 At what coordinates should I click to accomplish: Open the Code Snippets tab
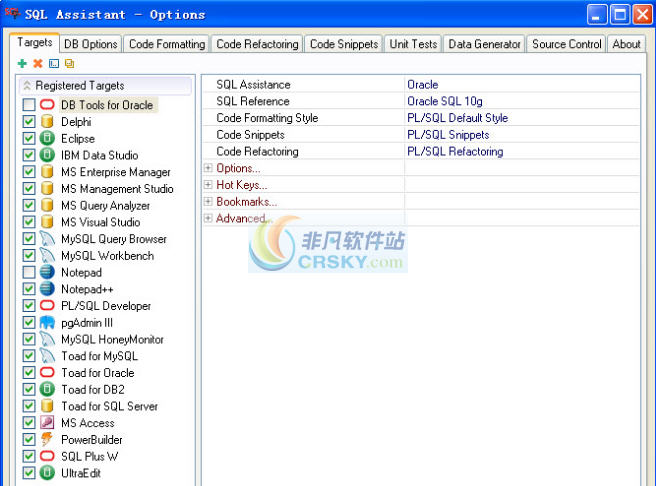[344, 44]
